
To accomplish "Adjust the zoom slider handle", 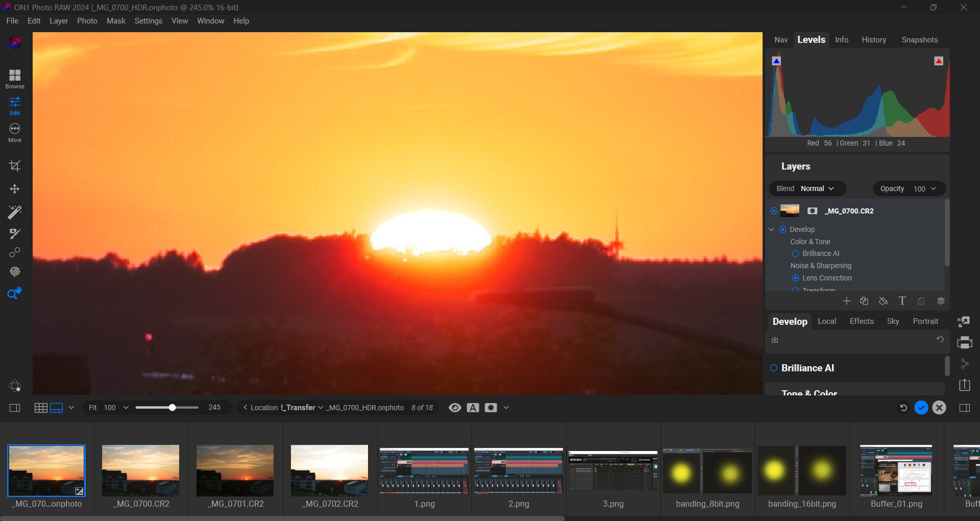I will [x=173, y=408].
